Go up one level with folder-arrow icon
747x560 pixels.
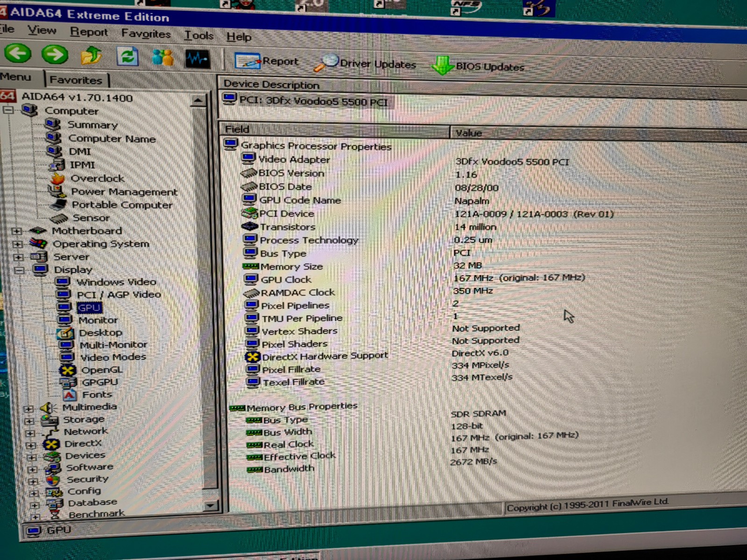coord(91,56)
